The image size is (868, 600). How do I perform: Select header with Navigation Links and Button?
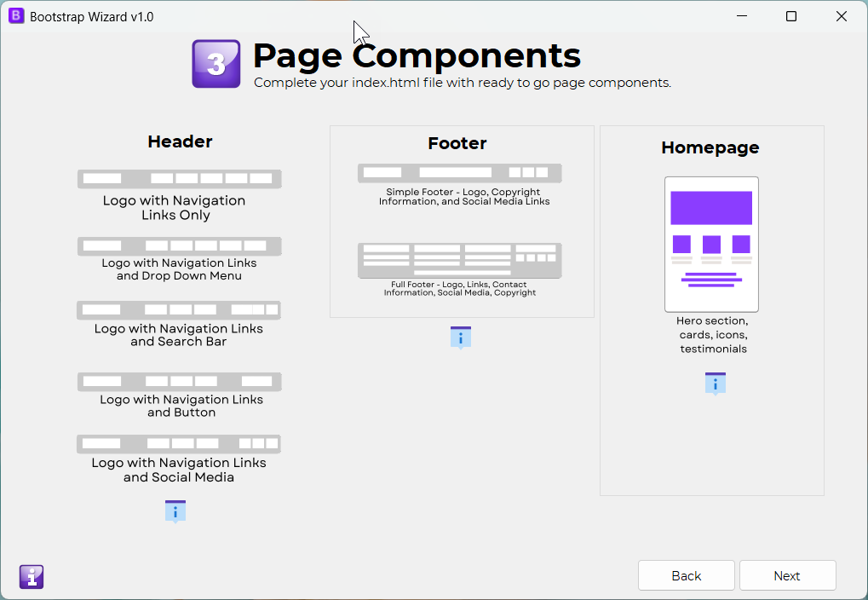pos(179,382)
